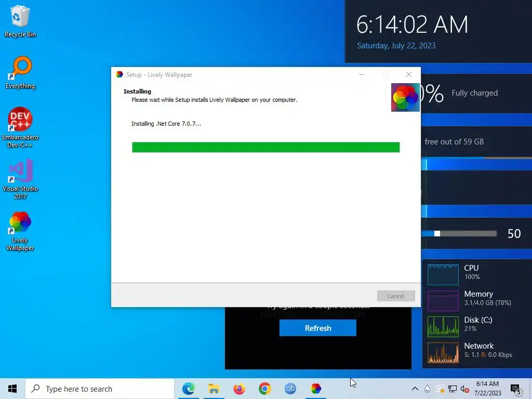Image resolution: width=532 pixels, height=399 pixels.
Task: Open the Windows Start menu
Action: (12, 389)
